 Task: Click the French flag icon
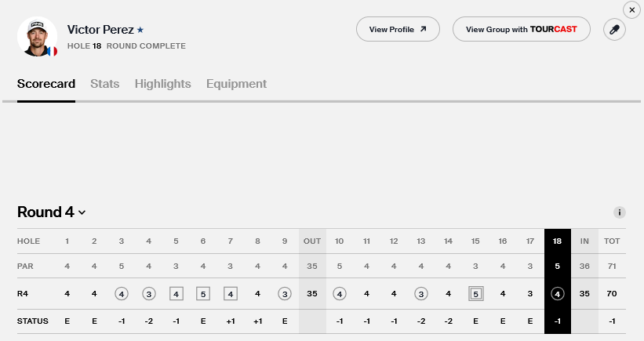click(52, 51)
